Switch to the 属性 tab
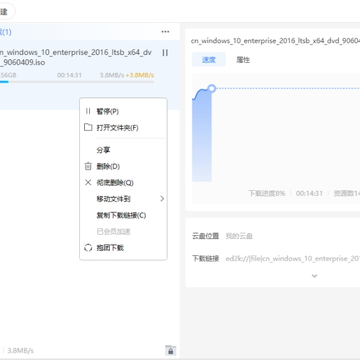The width and height of the screenshot is (360, 360). click(x=243, y=60)
